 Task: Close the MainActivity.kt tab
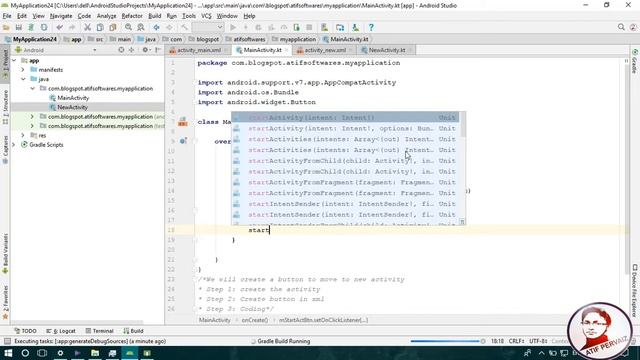[287, 50]
